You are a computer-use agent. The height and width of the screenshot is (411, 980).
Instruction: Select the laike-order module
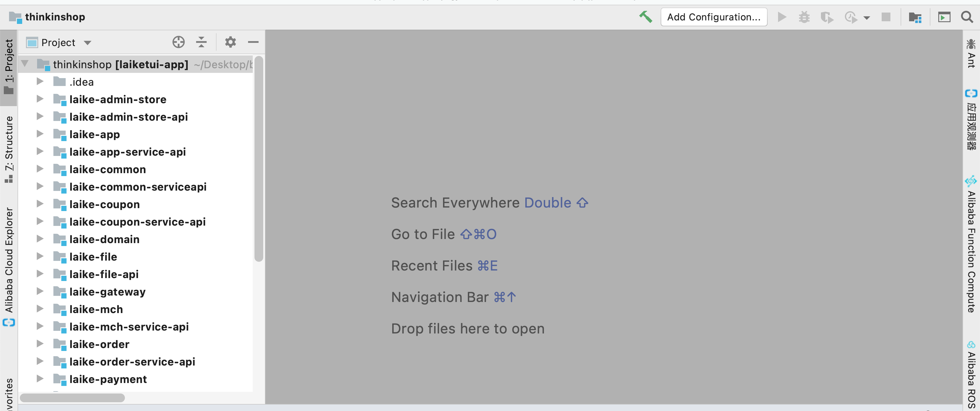tap(99, 344)
